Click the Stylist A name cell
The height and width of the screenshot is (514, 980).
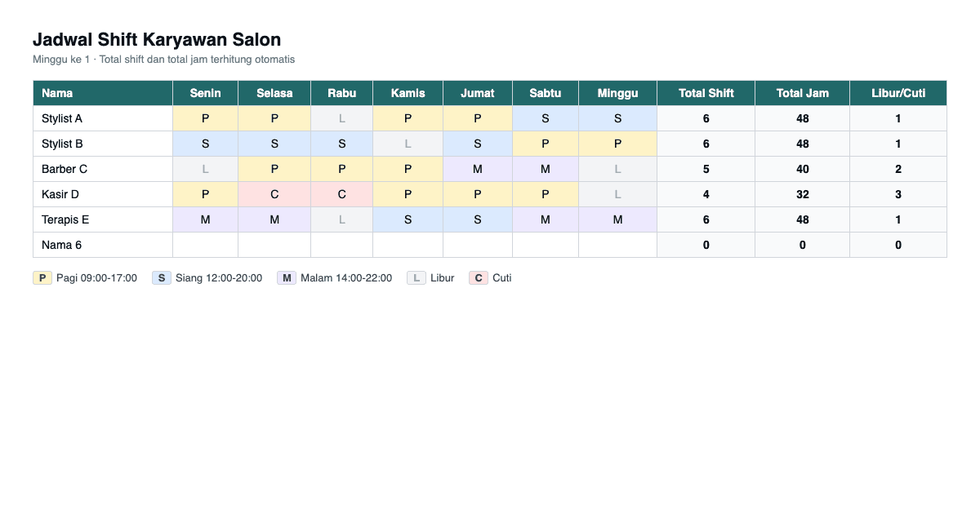pos(103,118)
